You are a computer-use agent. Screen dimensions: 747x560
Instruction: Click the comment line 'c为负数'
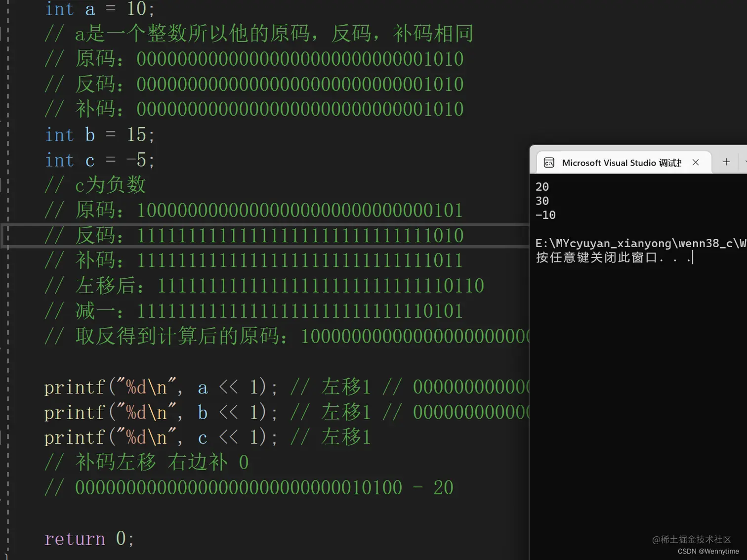click(x=95, y=185)
